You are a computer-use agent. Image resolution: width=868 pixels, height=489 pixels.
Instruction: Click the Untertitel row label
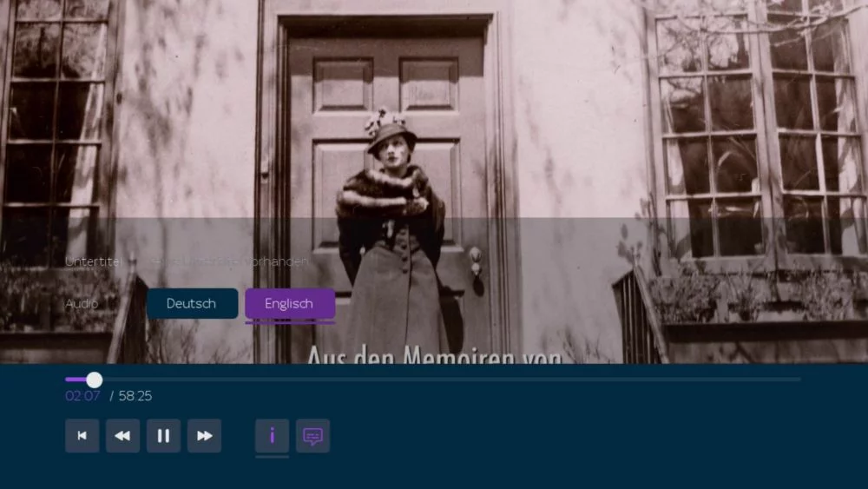pos(94,261)
